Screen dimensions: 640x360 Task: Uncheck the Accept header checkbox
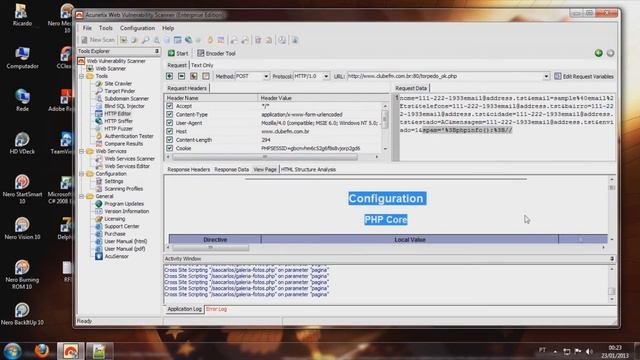tap(169, 106)
